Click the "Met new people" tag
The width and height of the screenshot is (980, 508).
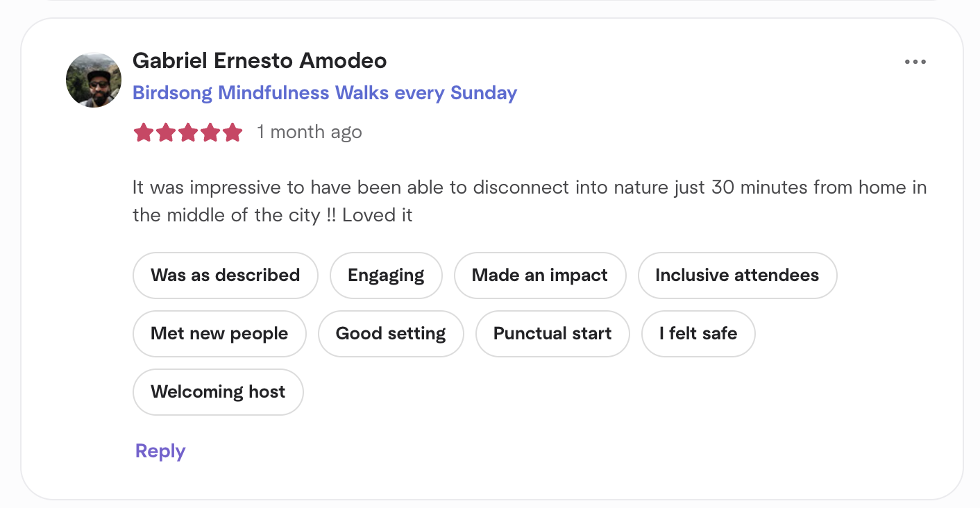[x=219, y=334]
